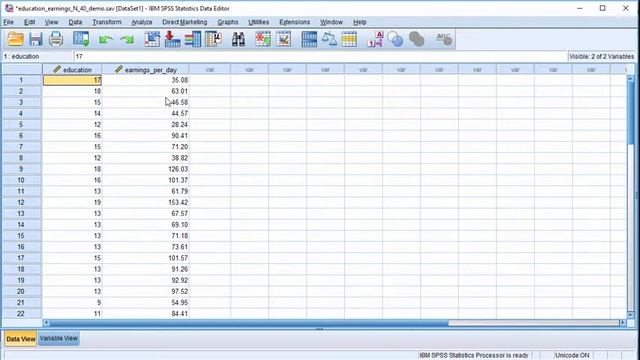Click the earnings cell 153.42
The height and width of the screenshot is (360, 640).
click(146, 202)
